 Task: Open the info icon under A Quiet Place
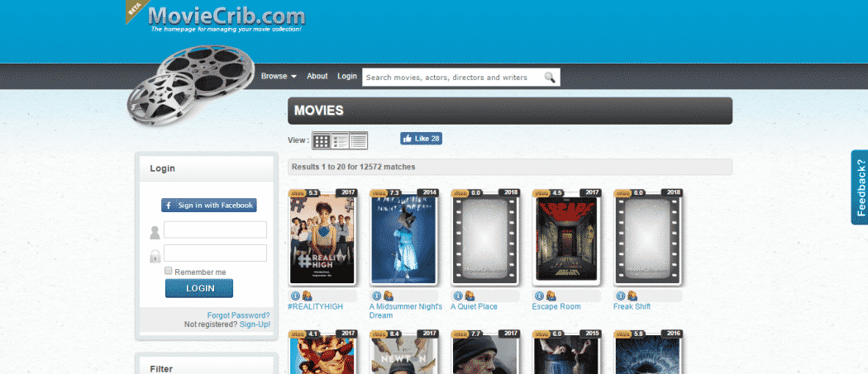pos(458,296)
